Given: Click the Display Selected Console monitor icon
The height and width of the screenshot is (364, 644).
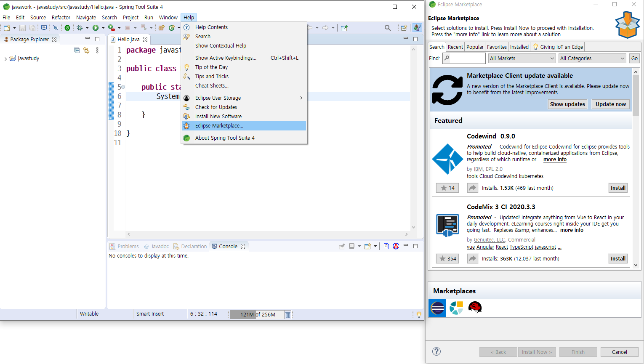Looking at the screenshot, I should (x=352, y=246).
